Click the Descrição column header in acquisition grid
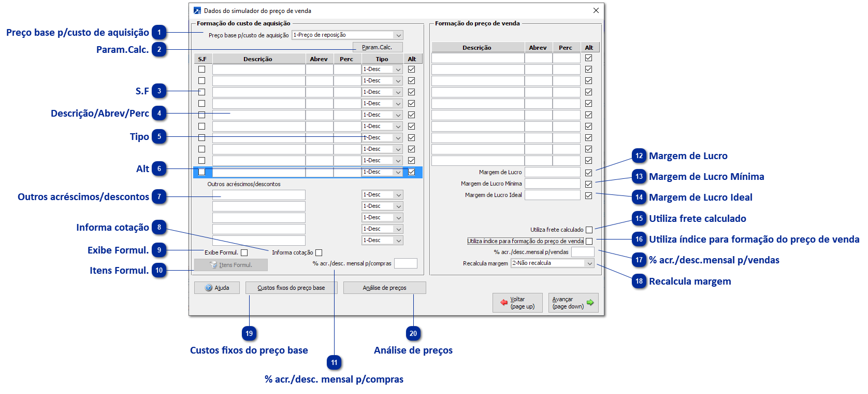The width and height of the screenshot is (868, 394). click(x=258, y=59)
